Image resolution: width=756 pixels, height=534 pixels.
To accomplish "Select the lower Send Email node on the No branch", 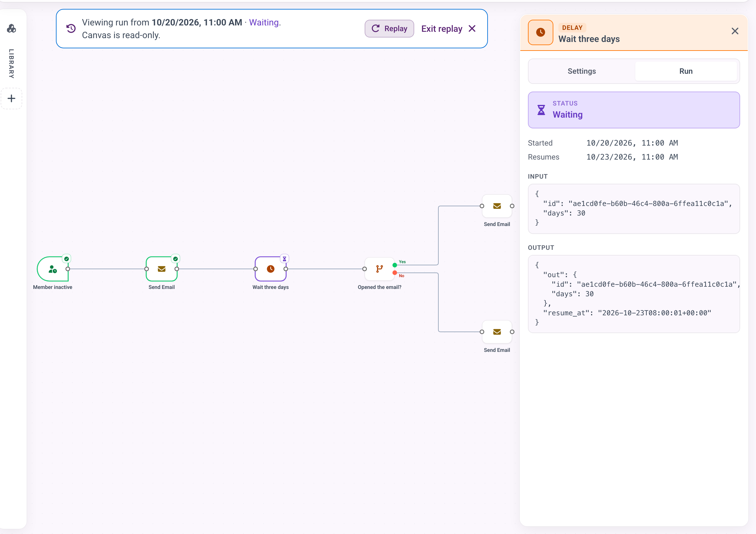I will [x=497, y=332].
